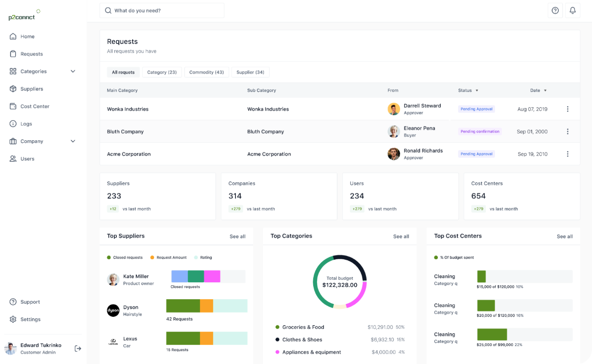Click See all in Top Suppliers
The width and height of the screenshot is (592, 364).
tap(237, 236)
